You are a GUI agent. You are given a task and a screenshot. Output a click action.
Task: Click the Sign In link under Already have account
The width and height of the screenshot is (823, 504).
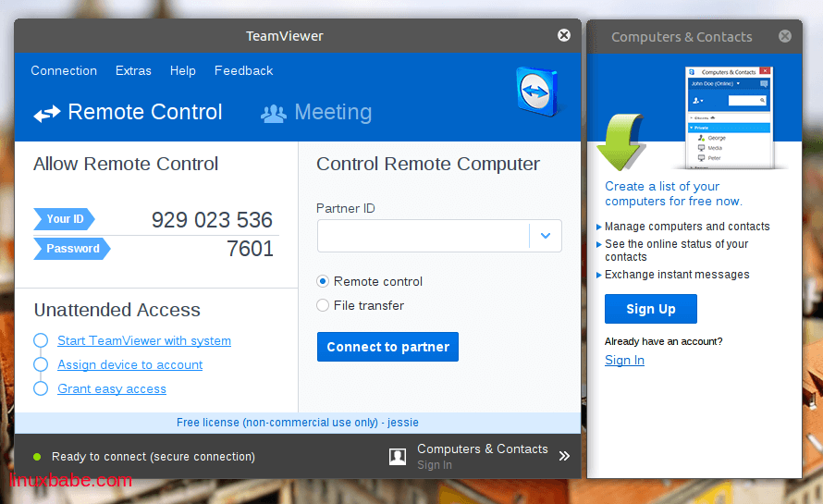pyautogui.click(x=624, y=360)
